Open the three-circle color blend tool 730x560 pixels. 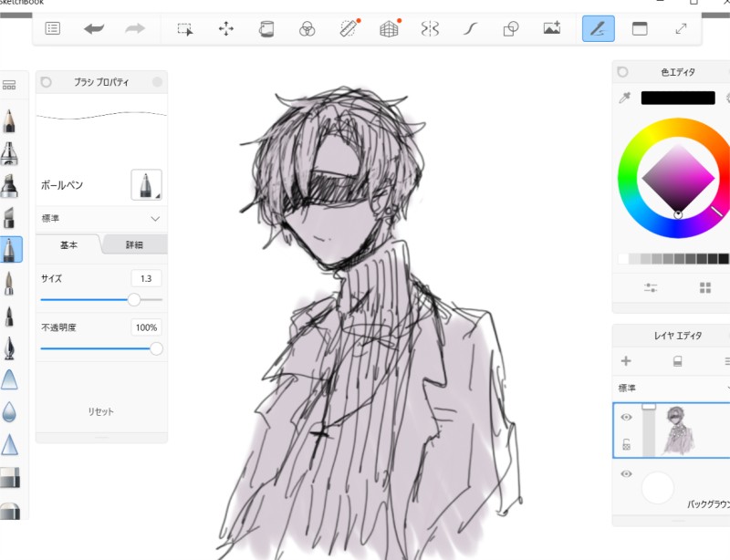[x=307, y=29]
